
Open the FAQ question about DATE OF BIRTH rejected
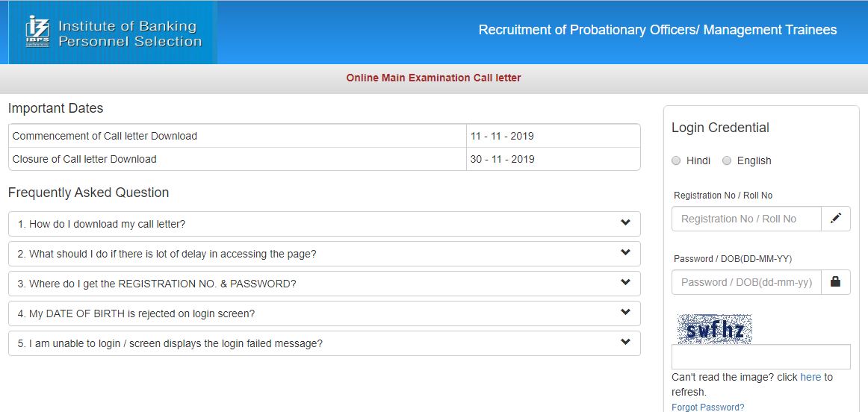(x=142, y=313)
